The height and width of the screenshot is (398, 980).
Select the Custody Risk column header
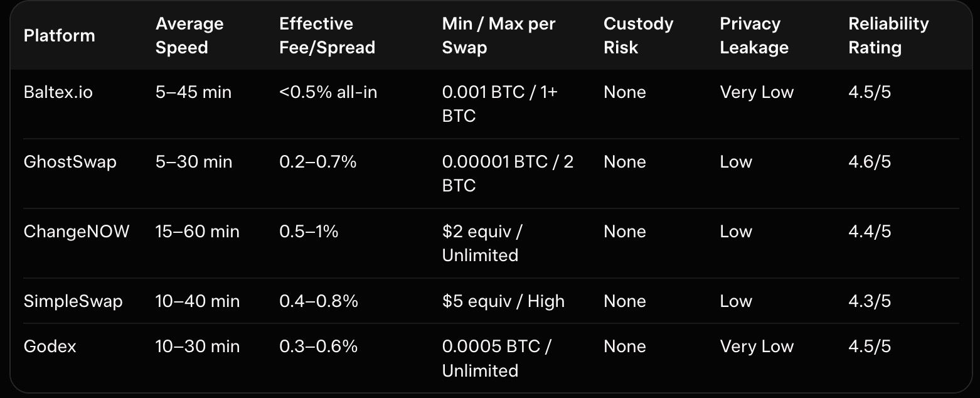(638, 35)
